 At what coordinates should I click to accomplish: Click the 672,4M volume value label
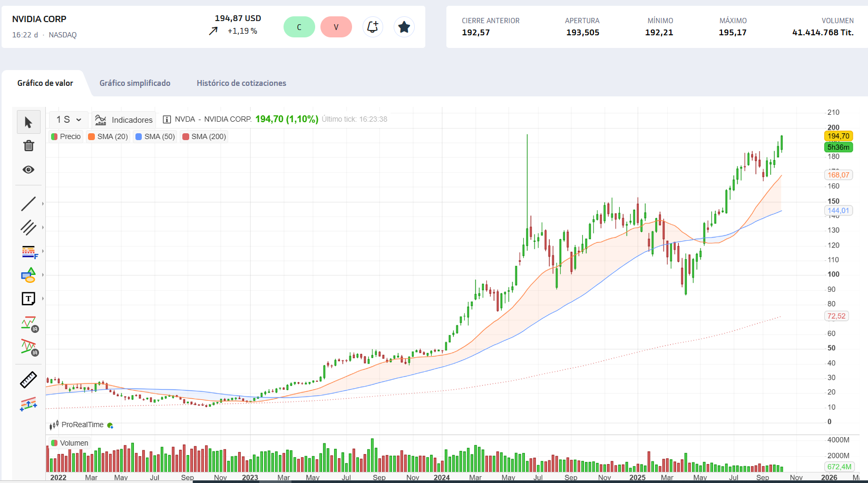click(839, 467)
